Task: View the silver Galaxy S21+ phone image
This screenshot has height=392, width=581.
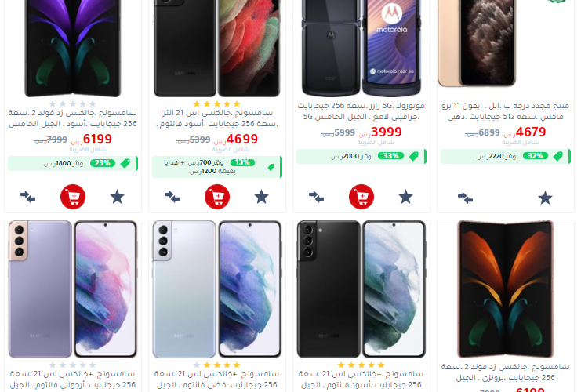Action: click(x=217, y=289)
